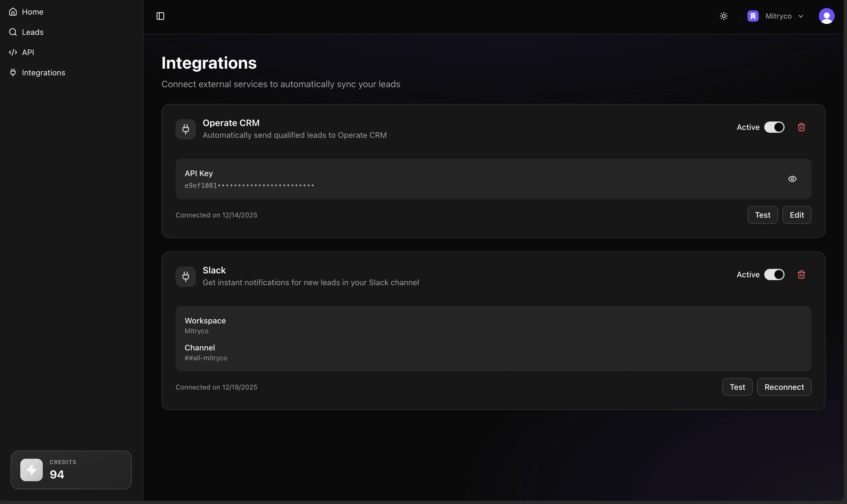Click the credits lightning bolt icon

(31, 470)
